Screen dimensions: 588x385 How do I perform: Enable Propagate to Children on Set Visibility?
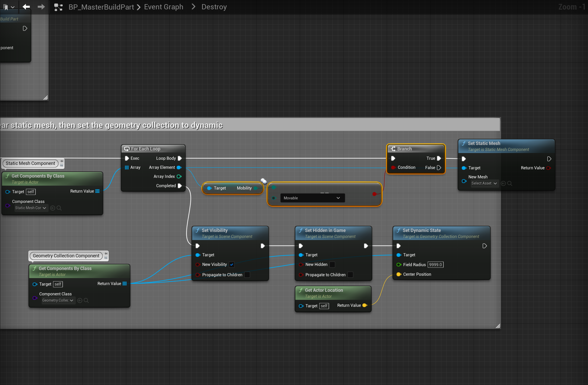[x=247, y=275]
